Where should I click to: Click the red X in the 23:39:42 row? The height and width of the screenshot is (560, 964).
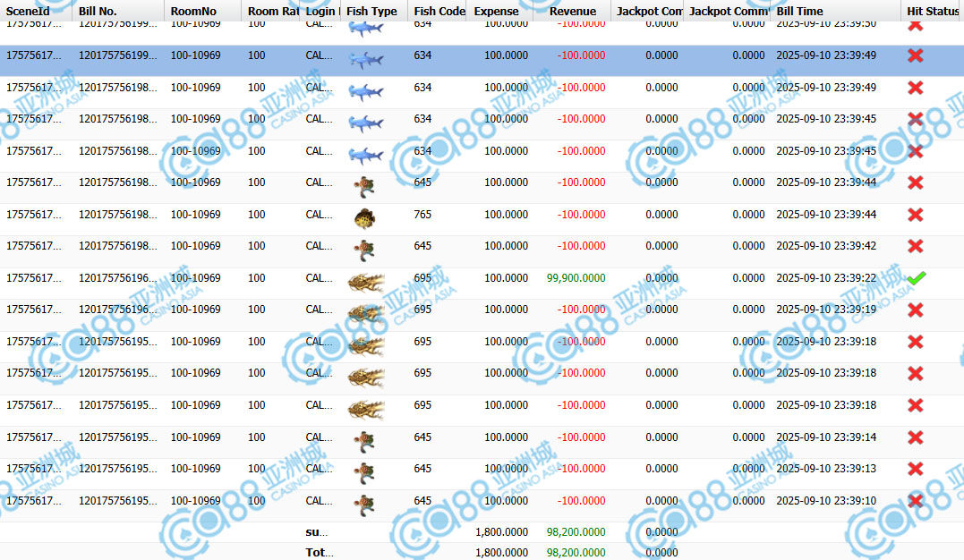pyautogui.click(x=915, y=246)
